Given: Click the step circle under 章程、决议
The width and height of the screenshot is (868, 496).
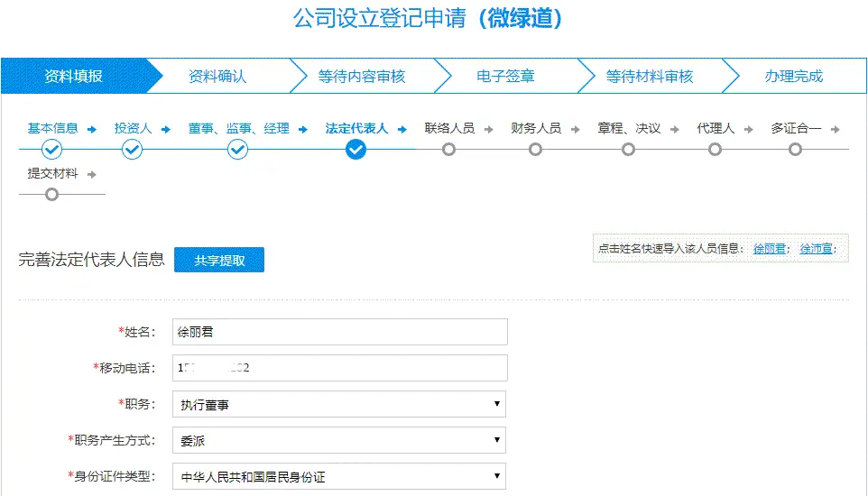Looking at the screenshot, I should (628, 150).
